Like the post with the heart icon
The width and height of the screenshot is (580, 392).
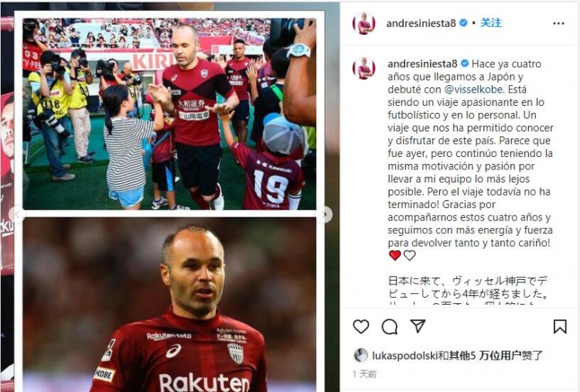click(x=361, y=326)
